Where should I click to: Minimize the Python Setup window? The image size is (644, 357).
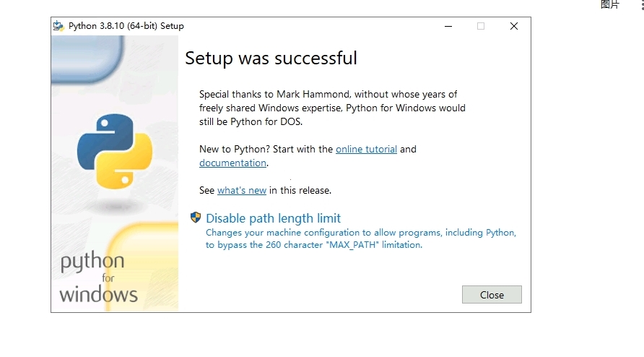(x=448, y=26)
